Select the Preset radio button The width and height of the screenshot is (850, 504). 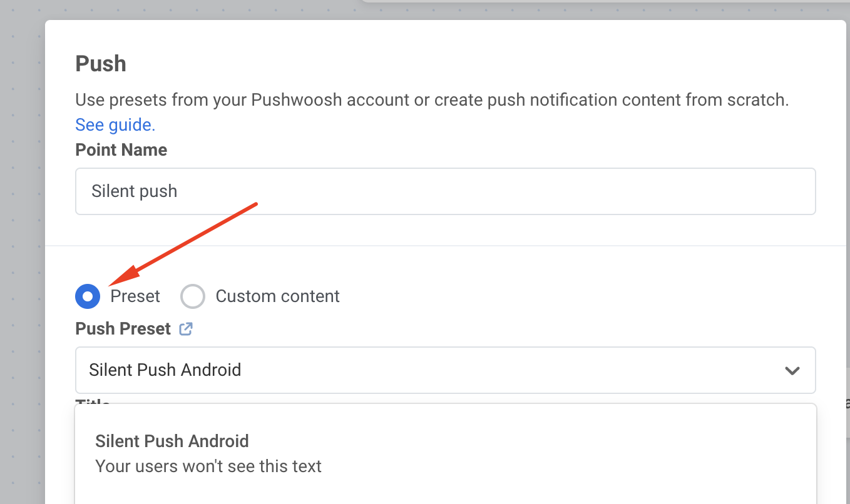click(88, 296)
